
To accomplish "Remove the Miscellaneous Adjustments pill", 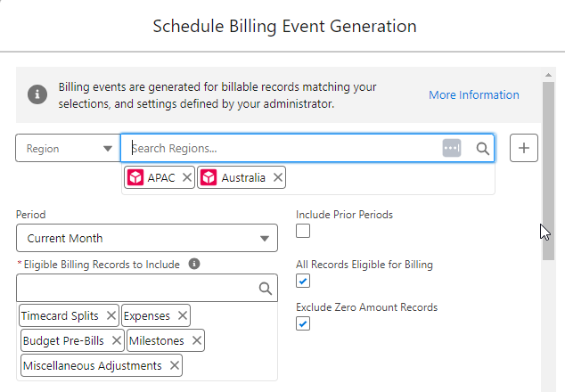I will (174, 365).
